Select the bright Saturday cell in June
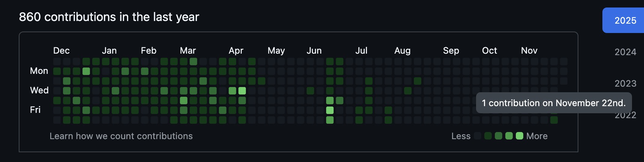The height and width of the screenshot is (162, 644). pos(330,120)
